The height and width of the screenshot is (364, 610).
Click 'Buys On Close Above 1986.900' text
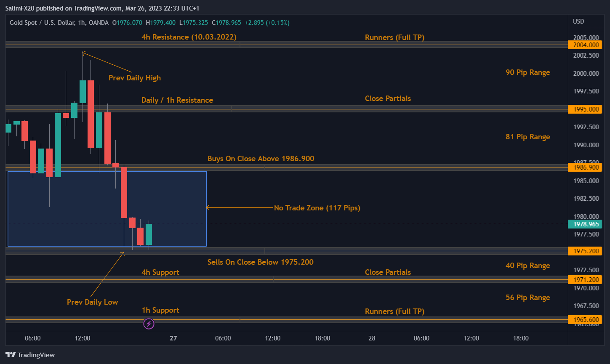pyautogui.click(x=261, y=159)
